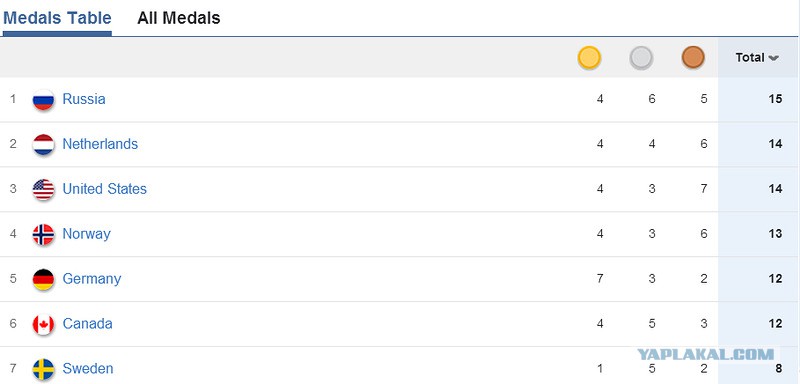Click the Sweden flag icon
Image resolution: width=800 pixels, height=384 pixels.
click(x=43, y=369)
